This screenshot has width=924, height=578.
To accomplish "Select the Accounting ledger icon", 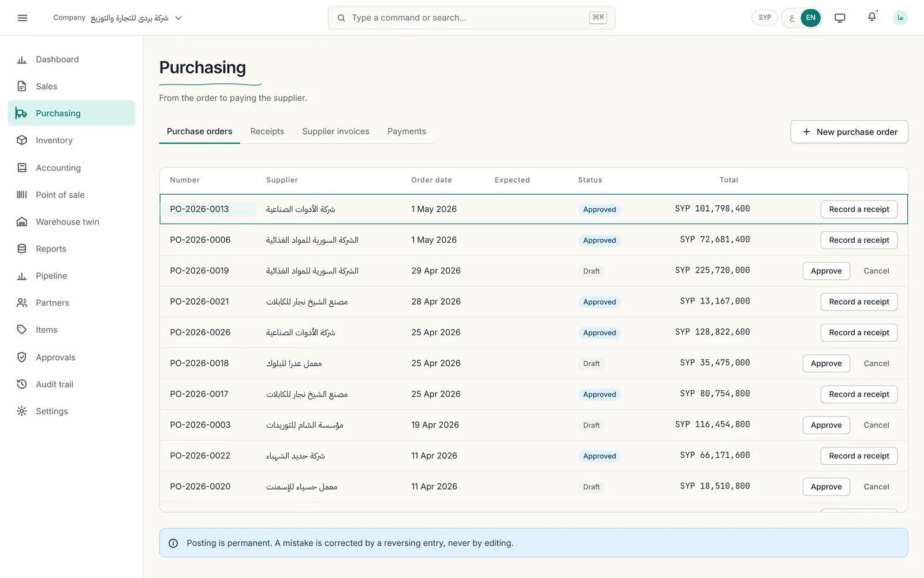I will pyautogui.click(x=22, y=168).
